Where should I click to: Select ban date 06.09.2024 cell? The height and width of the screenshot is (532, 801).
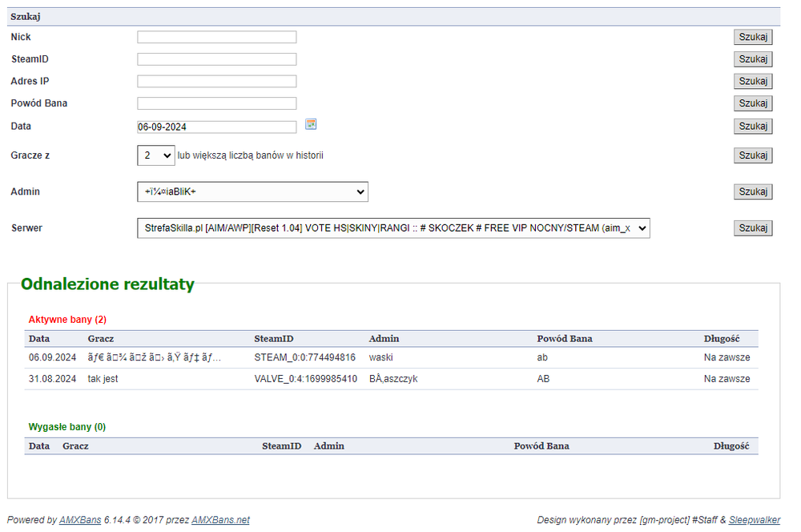click(x=52, y=357)
